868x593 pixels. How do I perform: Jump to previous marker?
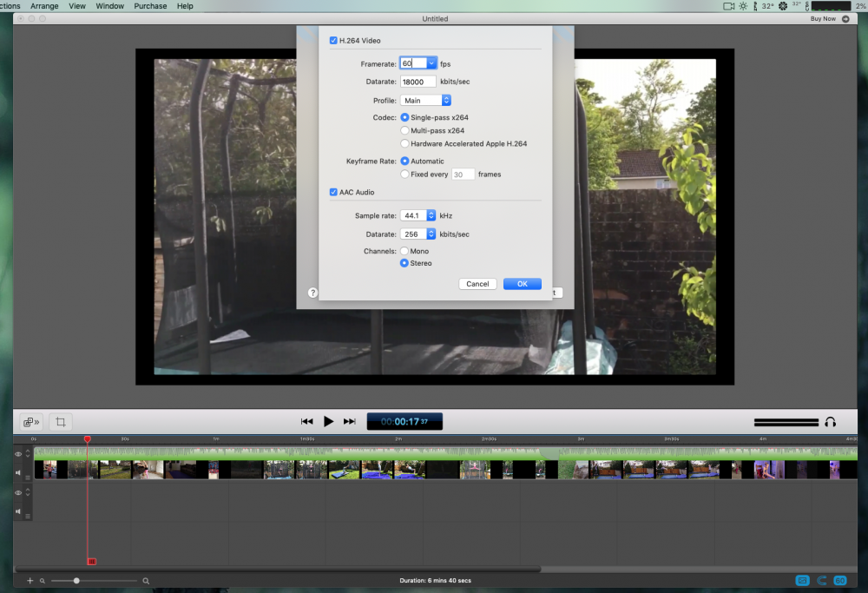306,421
